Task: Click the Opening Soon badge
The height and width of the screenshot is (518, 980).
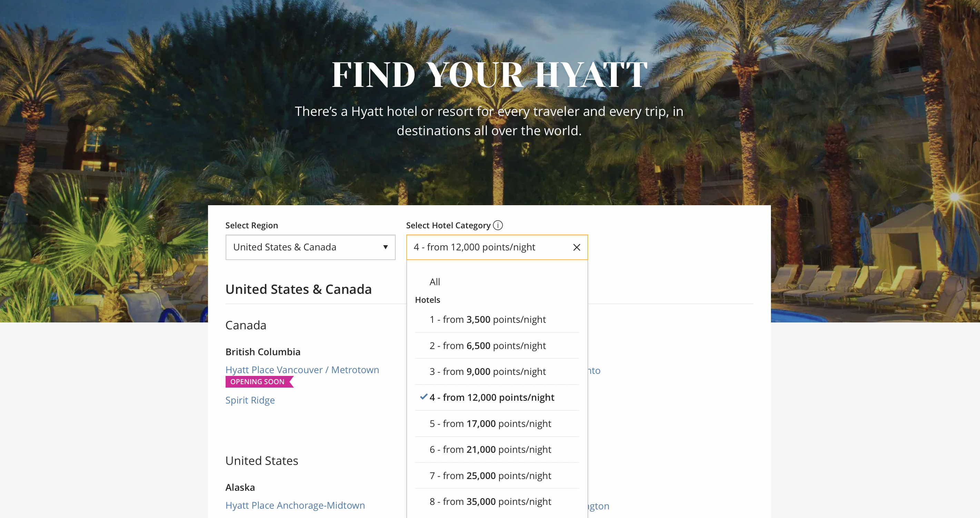Action: pos(258,381)
